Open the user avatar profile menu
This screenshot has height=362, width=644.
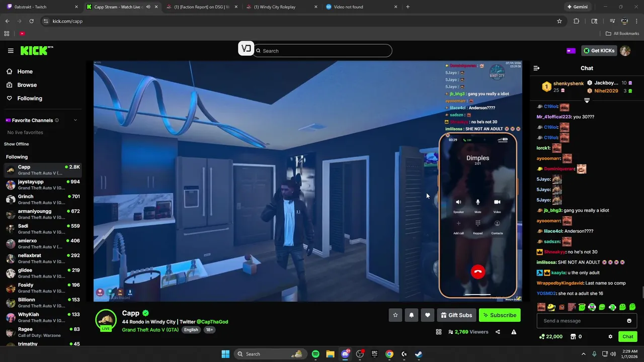[625, 51]
